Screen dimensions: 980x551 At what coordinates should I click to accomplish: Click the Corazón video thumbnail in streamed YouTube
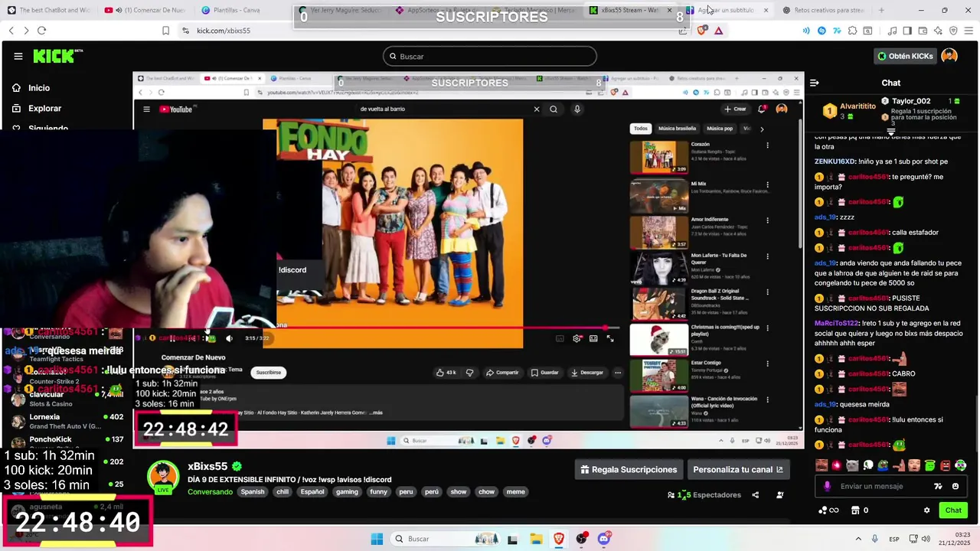coord(658,157)
